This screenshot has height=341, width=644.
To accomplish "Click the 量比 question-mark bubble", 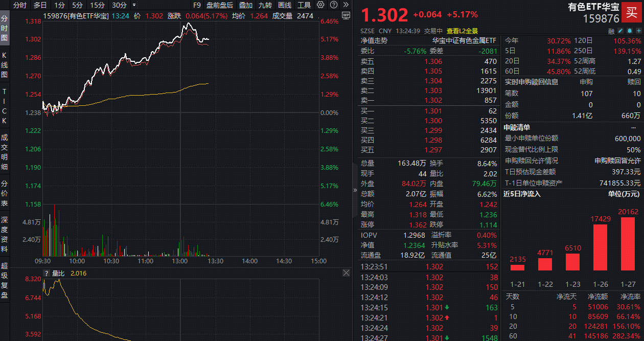I will tap(47, 274).
